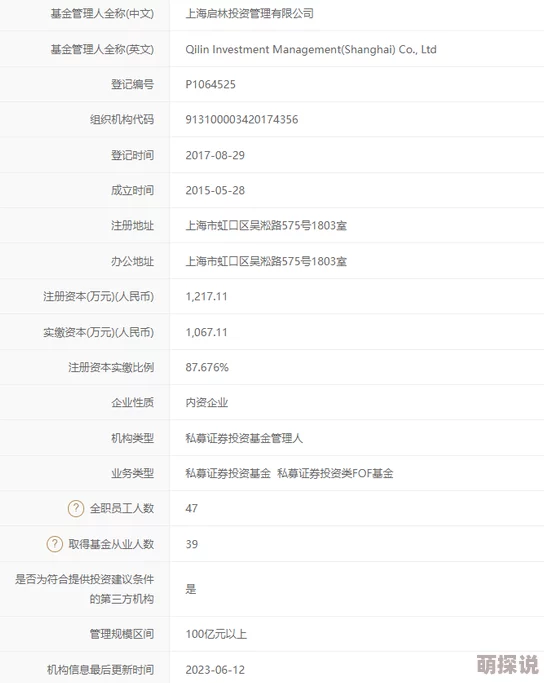Click the label 取得基金从业人数
Viewport: 544px width, 683px height.
pyautogui.click(x=111, y=544)
